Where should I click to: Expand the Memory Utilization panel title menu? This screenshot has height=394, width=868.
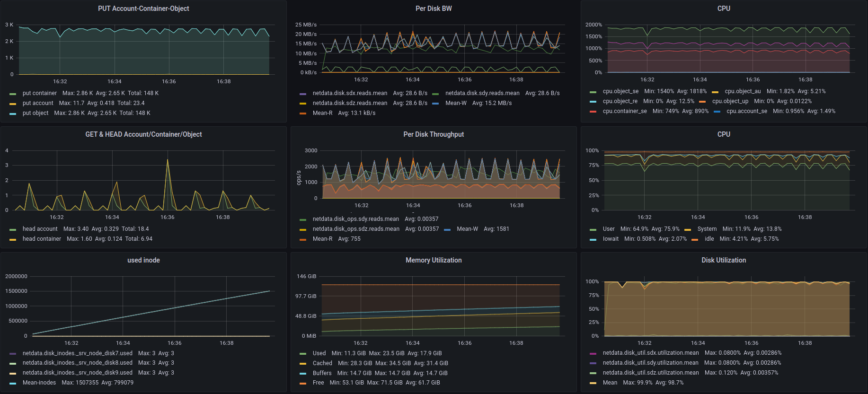point(434,260)
